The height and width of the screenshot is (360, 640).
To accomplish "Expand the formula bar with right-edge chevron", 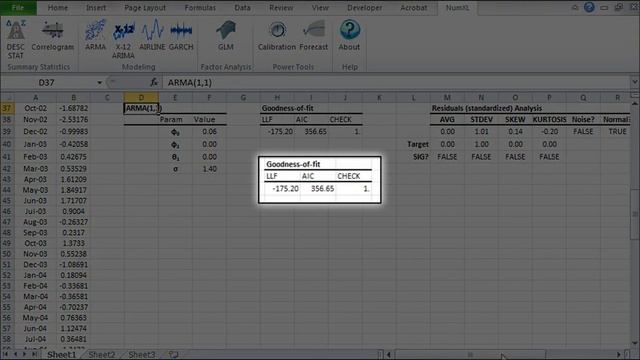I will click(635, 82).
